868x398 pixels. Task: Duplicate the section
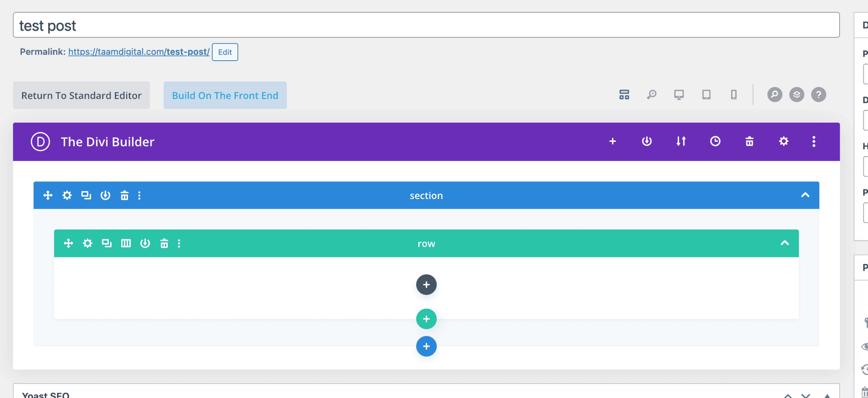[86, 195]
